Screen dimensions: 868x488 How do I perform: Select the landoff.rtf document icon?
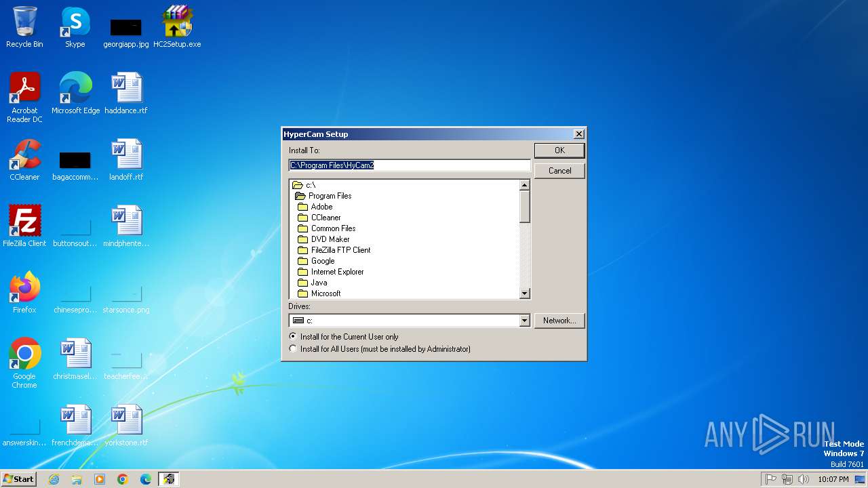coord(126,160)
